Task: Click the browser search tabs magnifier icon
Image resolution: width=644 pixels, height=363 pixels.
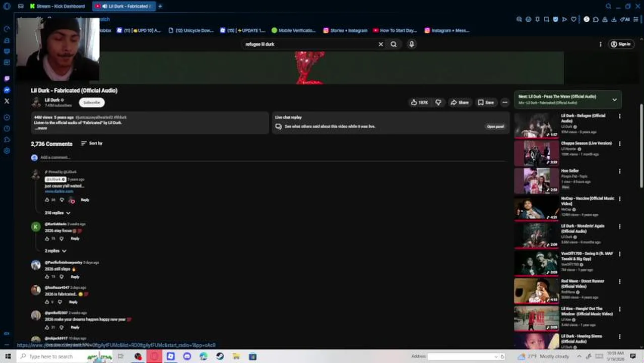Action: 609,6
